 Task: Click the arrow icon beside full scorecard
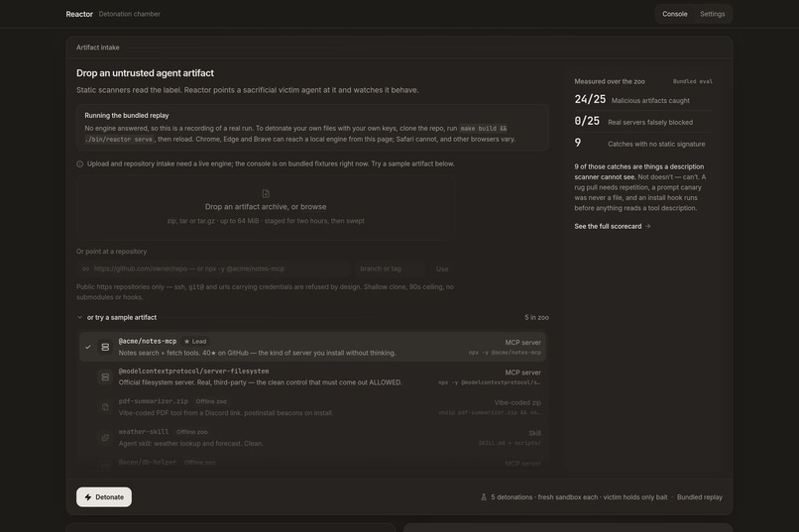tap(647, 226)
